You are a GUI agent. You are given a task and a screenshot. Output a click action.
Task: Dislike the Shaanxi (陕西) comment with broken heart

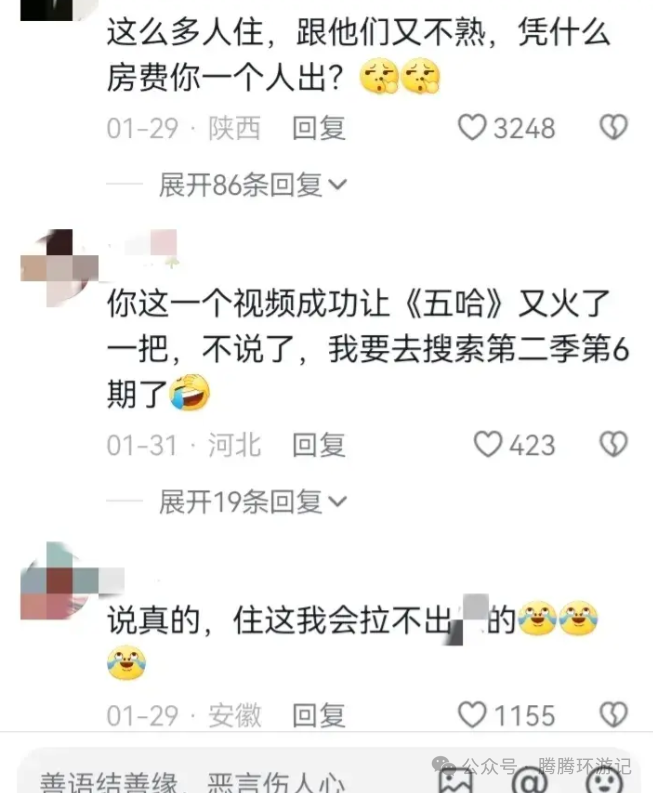pyautogui.click(x=614, y=127)
